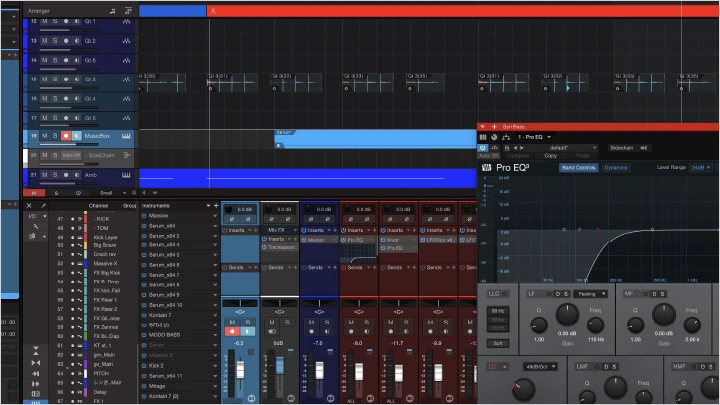Viewport: 720px width, 405px height.
Task: Click the audio waveform icon on Gt 1 track
Action: 126,22
